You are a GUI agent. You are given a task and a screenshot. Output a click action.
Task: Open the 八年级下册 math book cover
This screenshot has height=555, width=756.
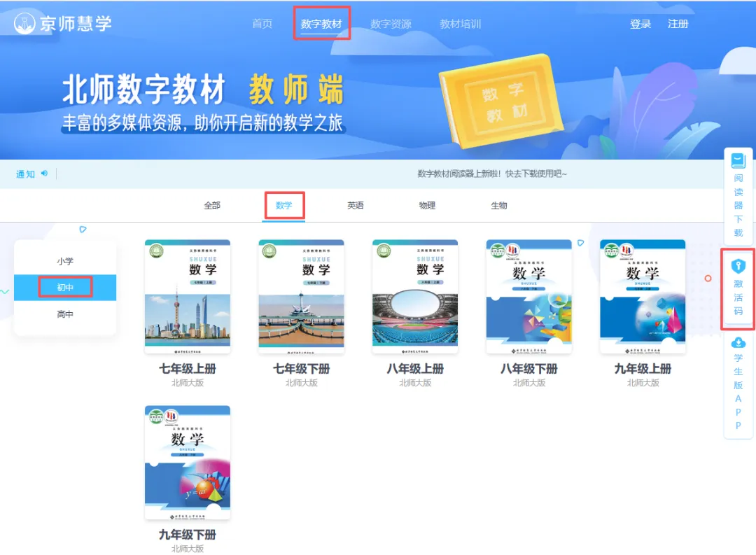tap(529, 296)
